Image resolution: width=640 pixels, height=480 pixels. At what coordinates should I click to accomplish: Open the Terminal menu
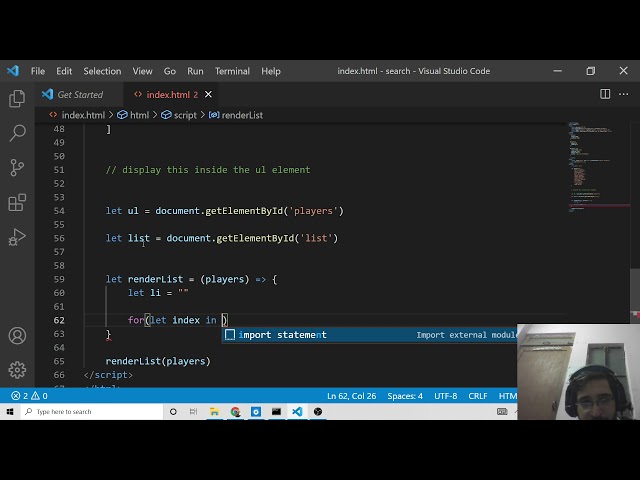pyautogui.click(x=232, y=71)
